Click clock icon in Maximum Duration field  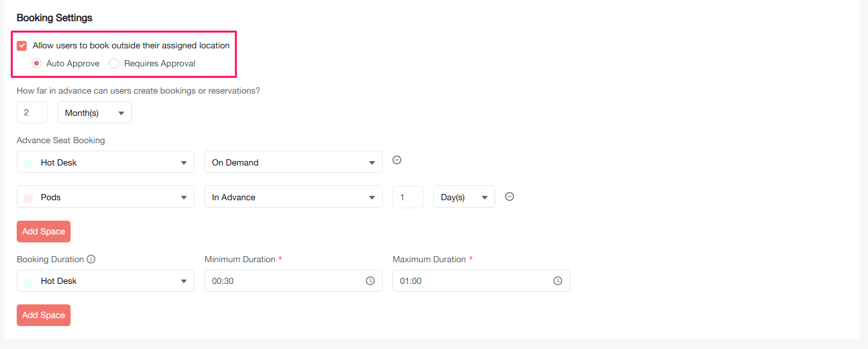pyautogui.click(x=558, y=281)
